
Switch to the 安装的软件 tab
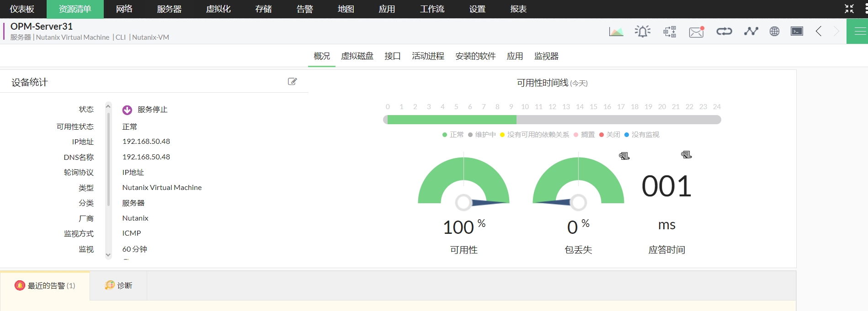tap(475, 56)
